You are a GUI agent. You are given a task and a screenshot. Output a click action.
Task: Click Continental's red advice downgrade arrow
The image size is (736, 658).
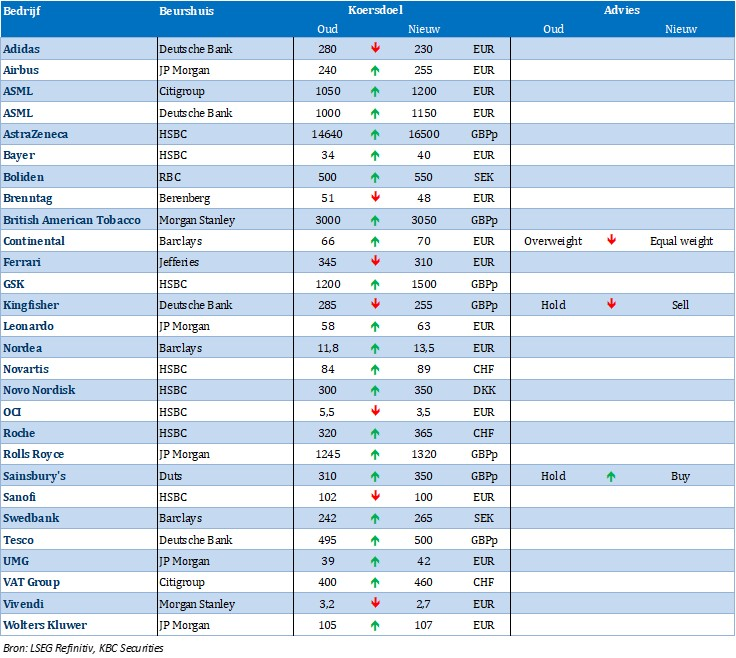pyautogui.click(x=611, y=241)
